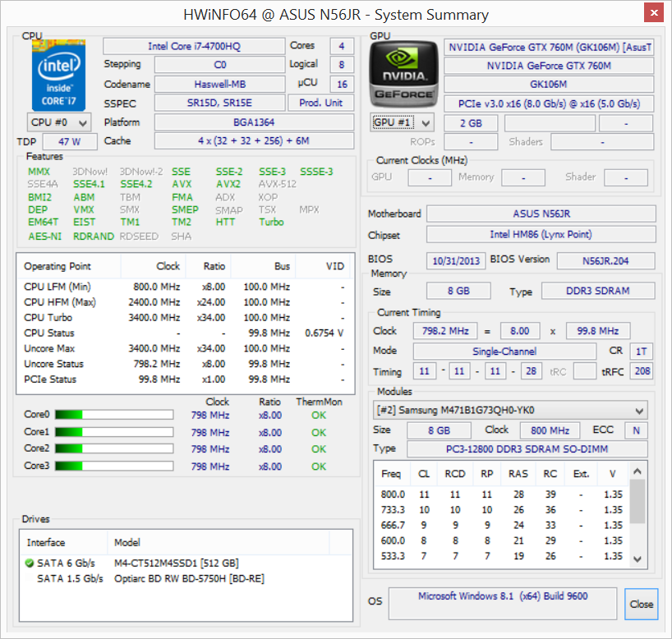Image resolution: width=672 pixels, height=639 pixels.
Task: Click the memory timings scroll down arrow
Action: click(637, 559)
